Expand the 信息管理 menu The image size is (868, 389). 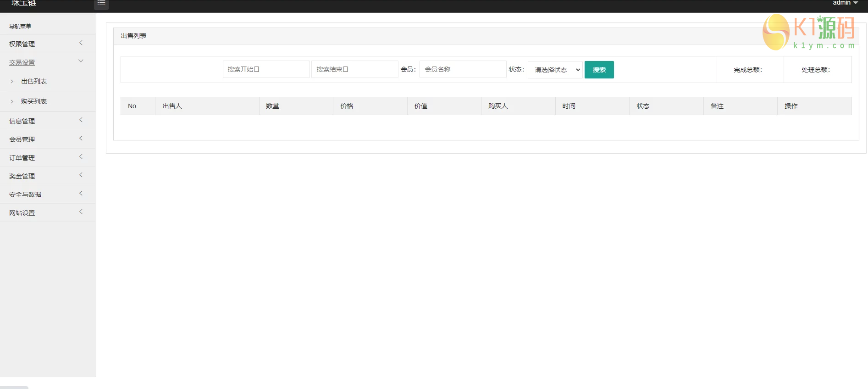48,121
